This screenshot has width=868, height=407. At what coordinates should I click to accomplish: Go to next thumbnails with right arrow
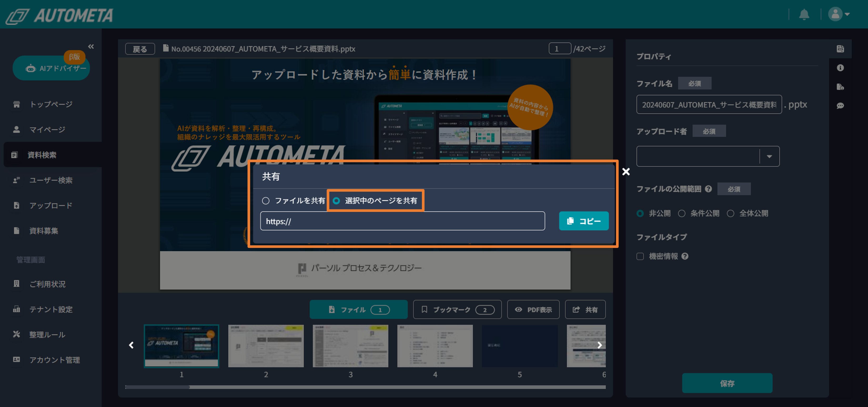pyautogui.click(x=599, y=345)
